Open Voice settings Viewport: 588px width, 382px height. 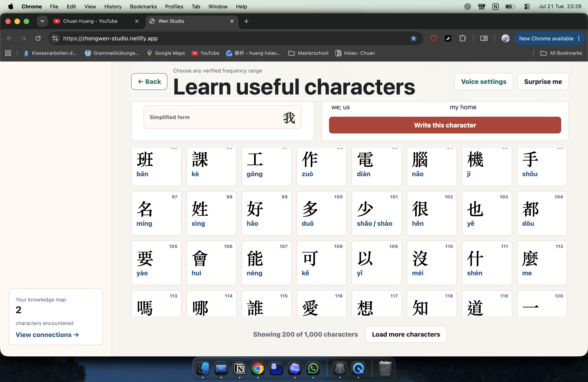(x=483, y=82)
